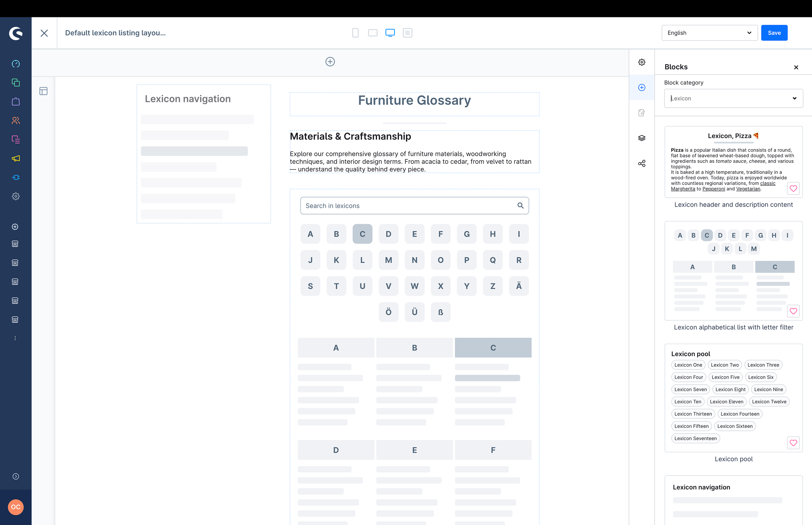Close the layout editor with the X
This screenshot has height=525, width=812.
[x=44, y=33]
